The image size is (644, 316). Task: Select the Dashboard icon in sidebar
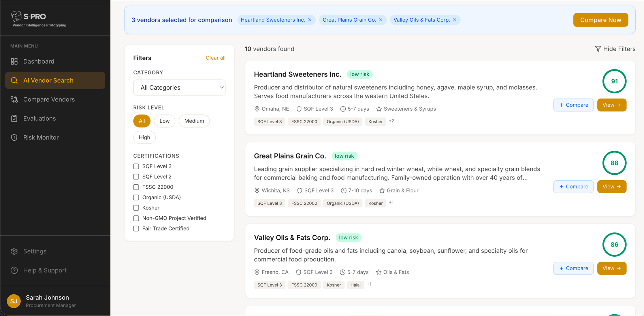tap(14, 61)
